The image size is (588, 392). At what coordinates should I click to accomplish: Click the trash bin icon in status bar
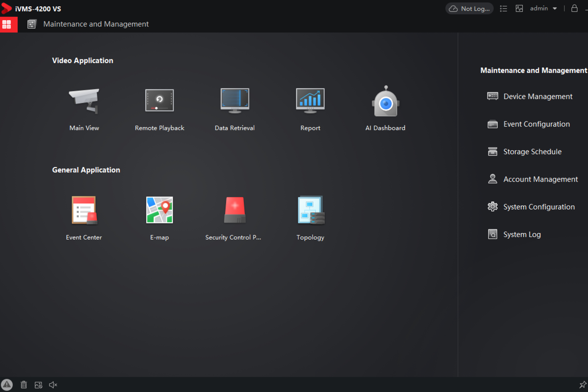24,385
